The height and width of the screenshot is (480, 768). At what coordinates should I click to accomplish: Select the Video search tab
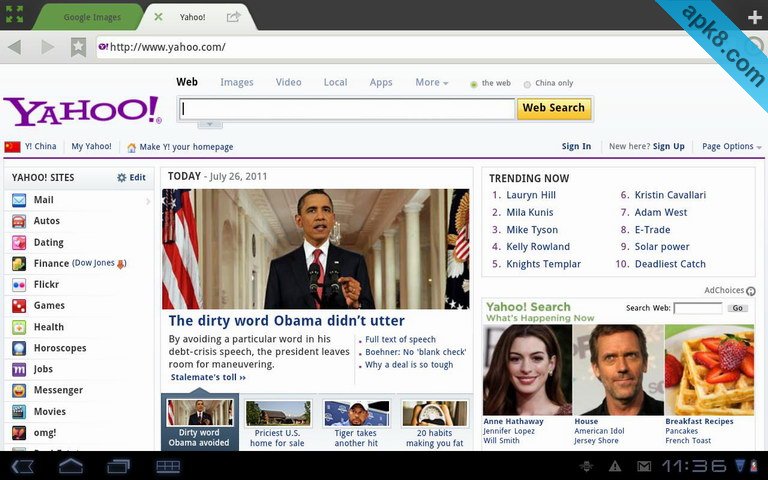288,82
